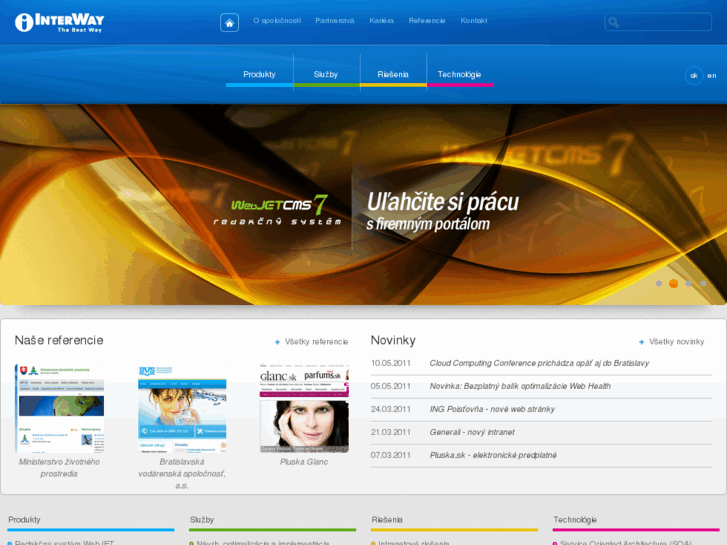Viewport: 727px width, 545px height.
Task: Select the Služby tab
Action: 326,74
